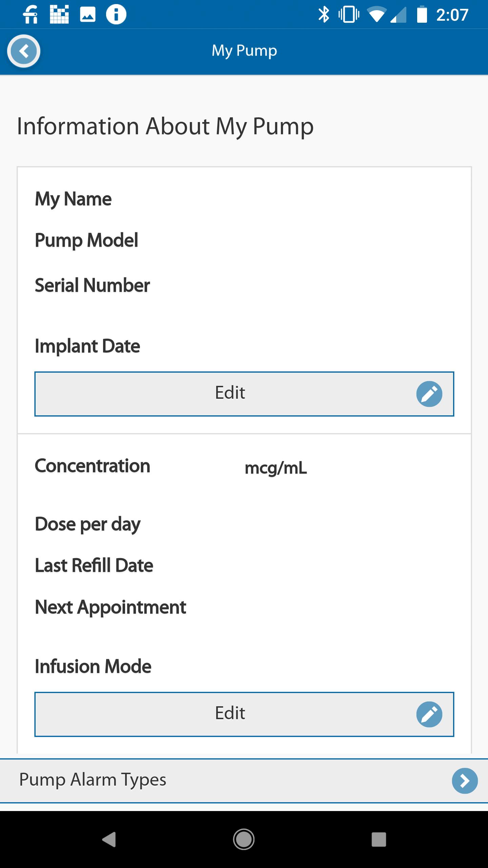Image resolution: width=488 pixels, height=868 pixels.
Task: Edit concentration and dose details
Action: point(230,714)
